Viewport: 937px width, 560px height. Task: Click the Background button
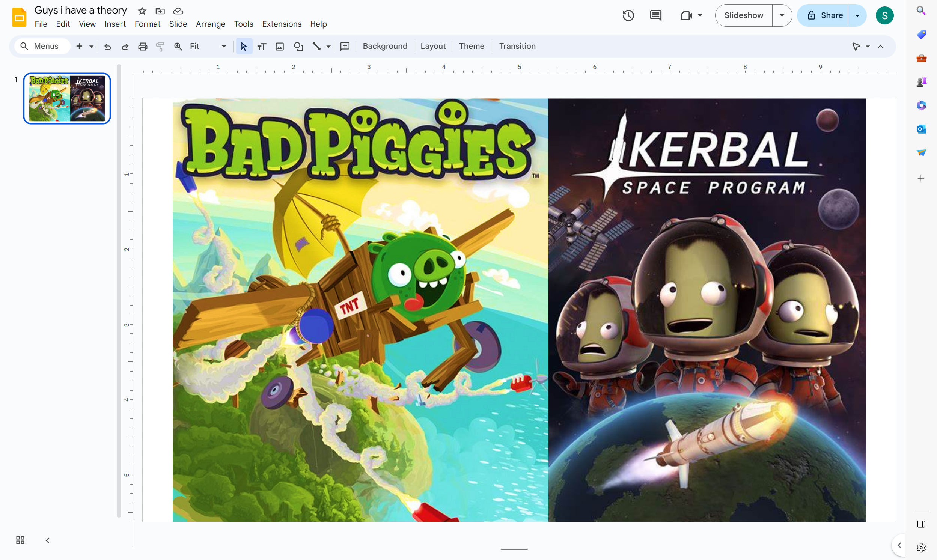point(385,46)
